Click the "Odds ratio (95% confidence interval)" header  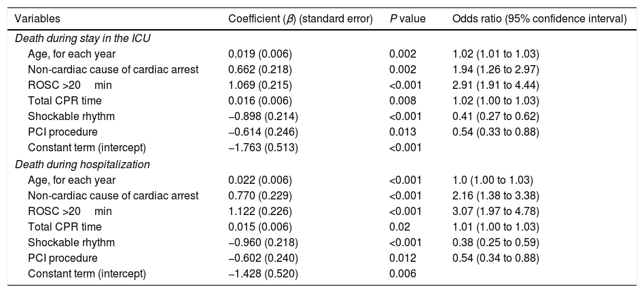[x=539, y=19]
